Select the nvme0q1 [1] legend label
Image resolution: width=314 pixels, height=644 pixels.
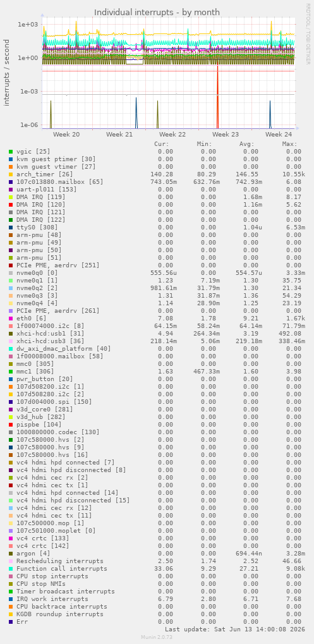tap(39, 281)
